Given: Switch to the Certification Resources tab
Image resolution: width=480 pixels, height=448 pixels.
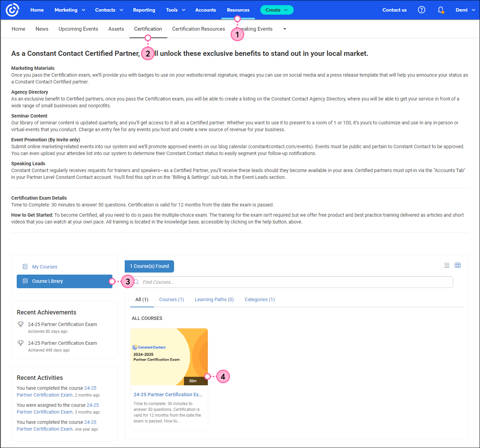Looking at the screenshot, I should (198, 29).
